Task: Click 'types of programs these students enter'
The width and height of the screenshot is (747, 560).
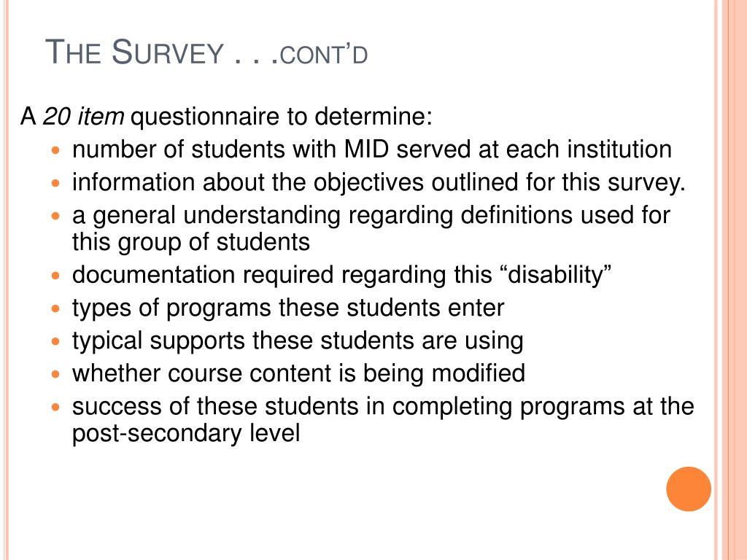Action: 288,308
